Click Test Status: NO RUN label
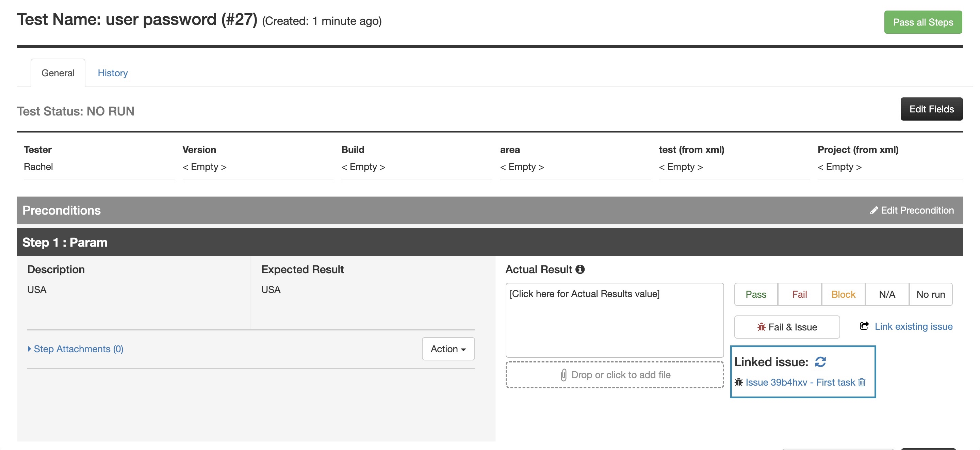 click(x=75, y=111)
